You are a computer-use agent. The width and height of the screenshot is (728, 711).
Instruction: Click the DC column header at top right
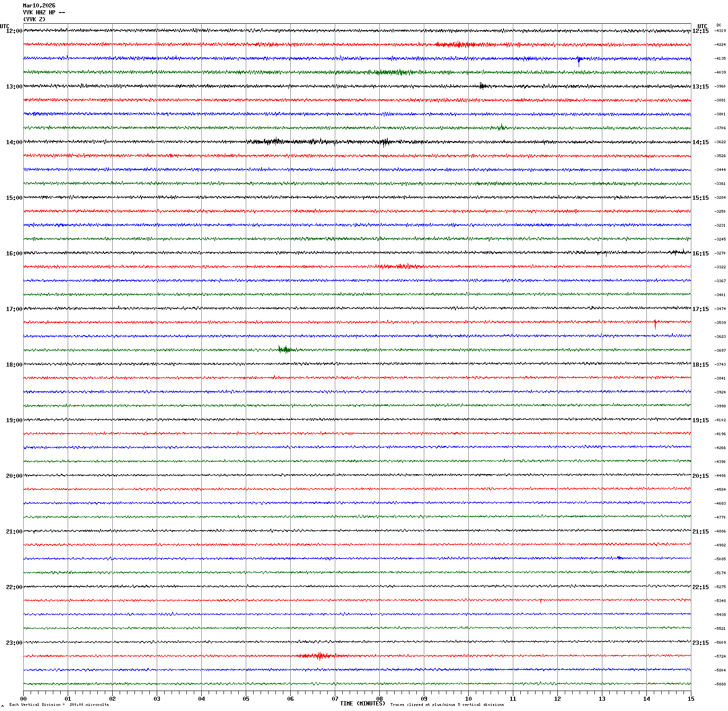point(719,25)
